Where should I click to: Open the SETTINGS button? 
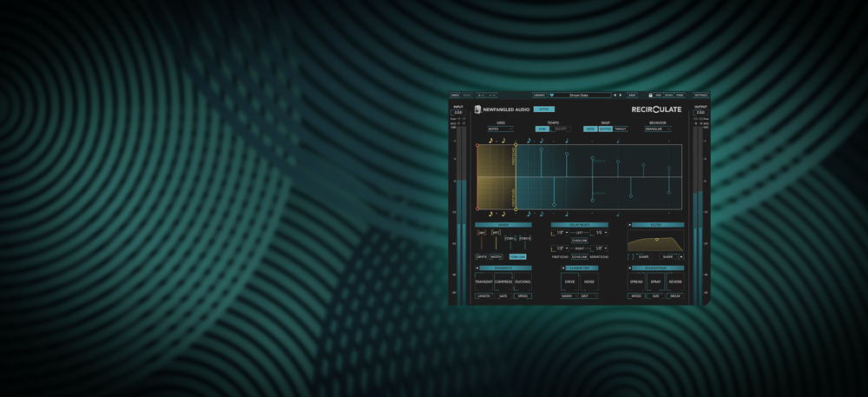(700, 96)
